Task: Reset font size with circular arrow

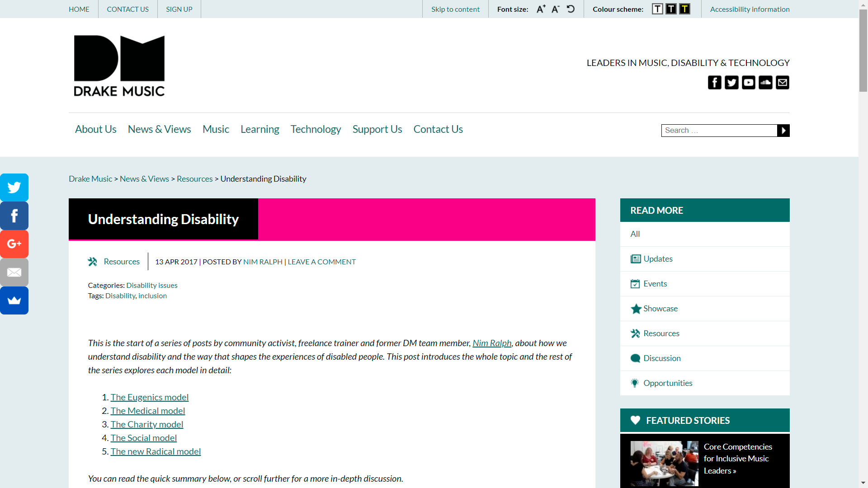Action: tap(571, 9)
